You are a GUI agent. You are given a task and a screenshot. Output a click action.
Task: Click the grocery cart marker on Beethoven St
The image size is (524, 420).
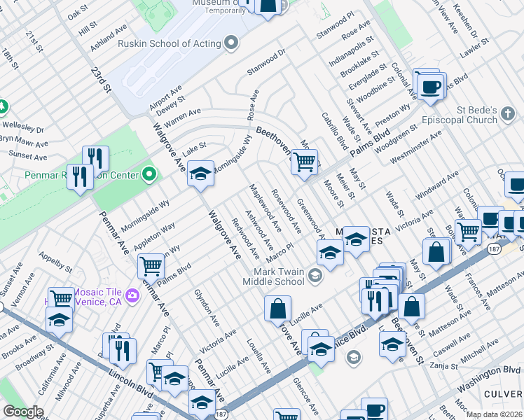[304, 163]
